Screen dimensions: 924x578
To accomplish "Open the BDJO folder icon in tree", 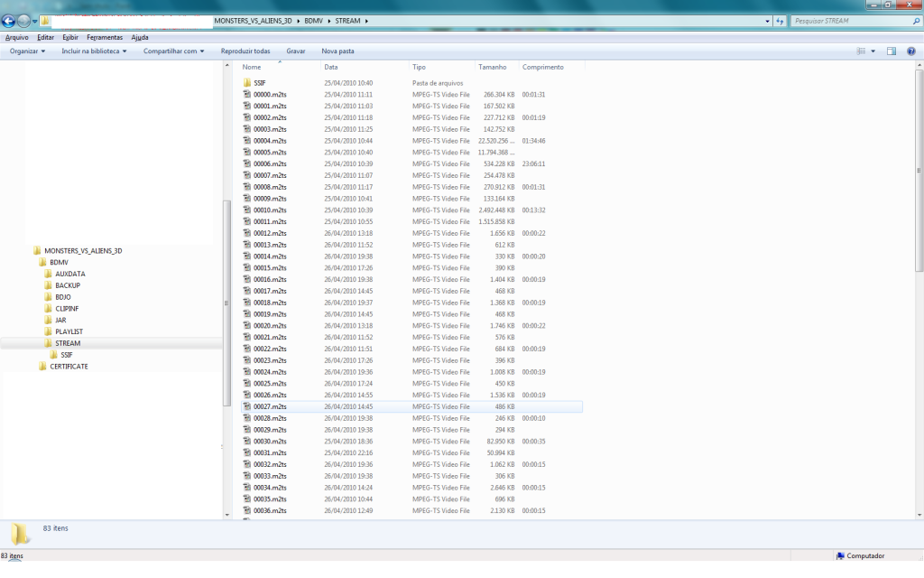I will pos(49,296).
